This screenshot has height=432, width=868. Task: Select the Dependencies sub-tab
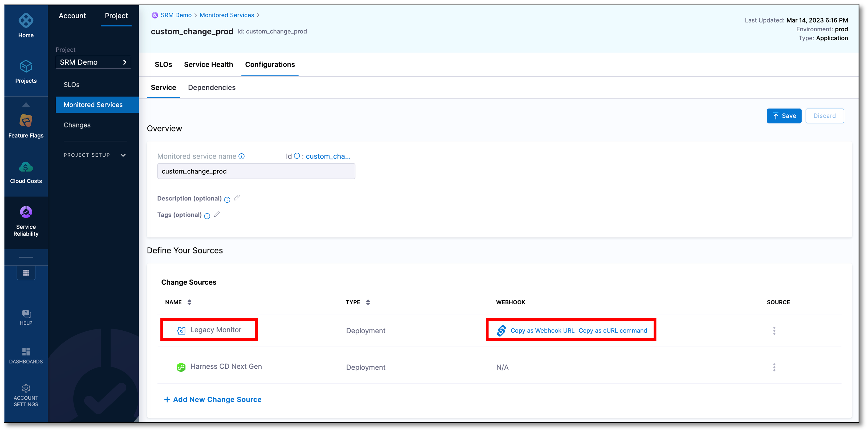pyautogui.click(x=212, y=87)
